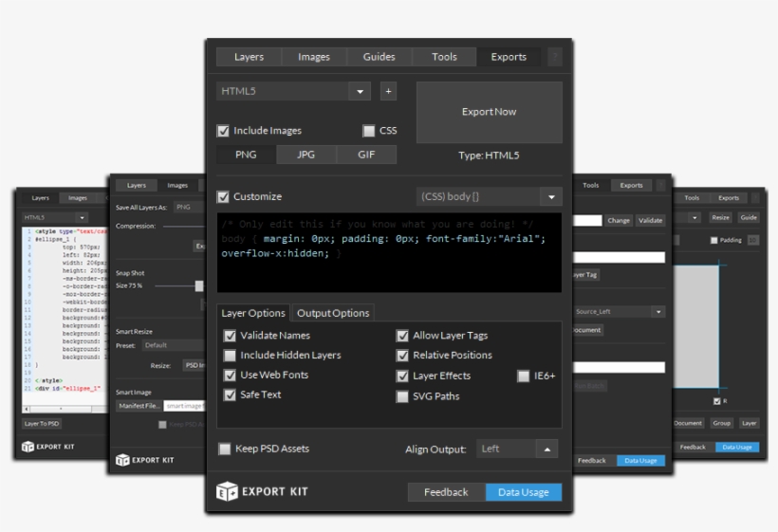The image size is (778, 532).
Task: Click inside the CSS customize code editor
Action: 390,252
